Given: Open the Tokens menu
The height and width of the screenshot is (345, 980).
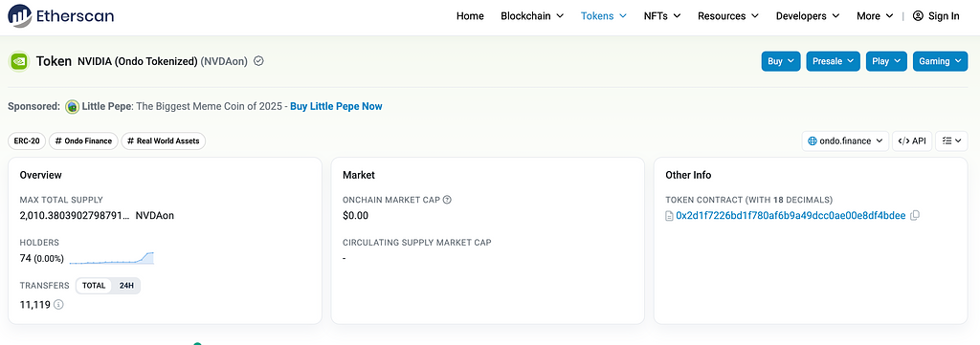Looking at the screenshot, I should coord(604,16).
